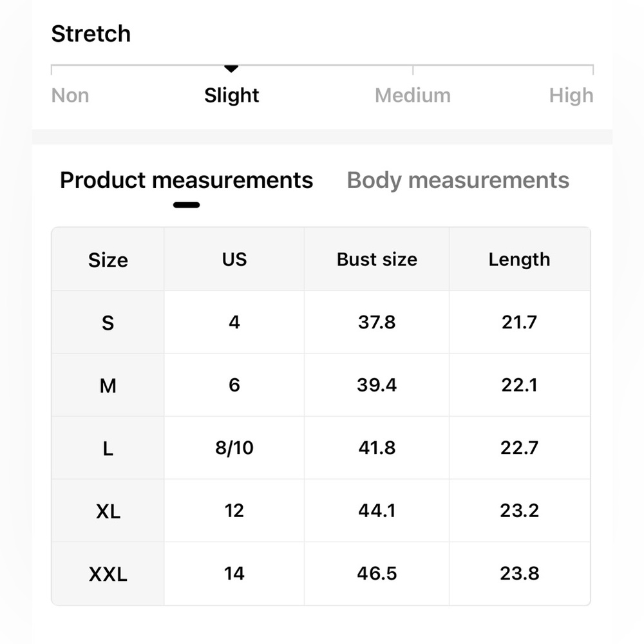This screenshot has height=644, width=644.
Task: Click the Bust size column header
Action: (x=377, y=259)
